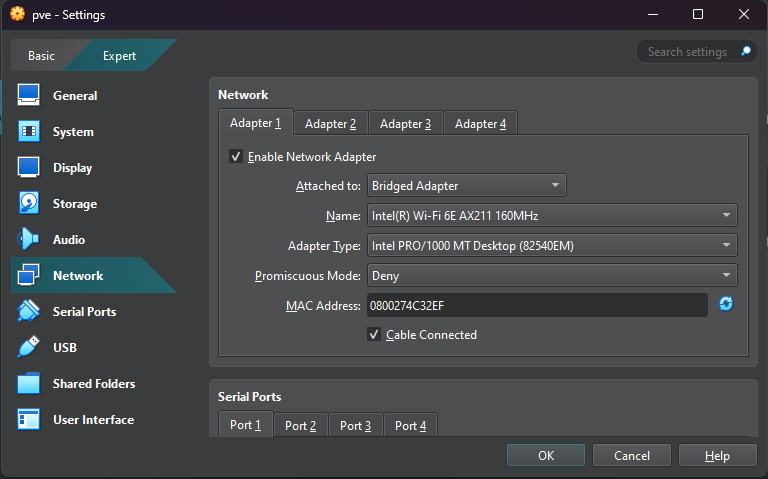Screen dimensions: 768x479
Task: Open the Promiscuous Mode dropdown
Action: click(x=551, y=276)
